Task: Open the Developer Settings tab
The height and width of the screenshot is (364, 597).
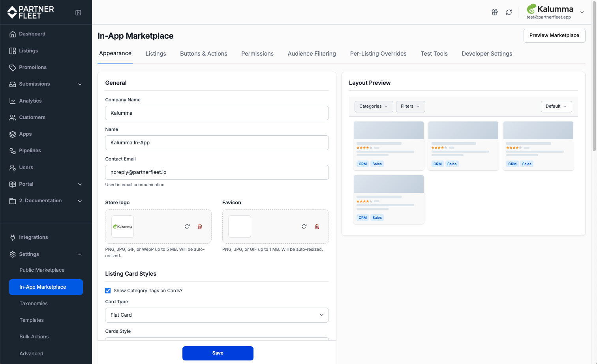Action: (487, 54)
